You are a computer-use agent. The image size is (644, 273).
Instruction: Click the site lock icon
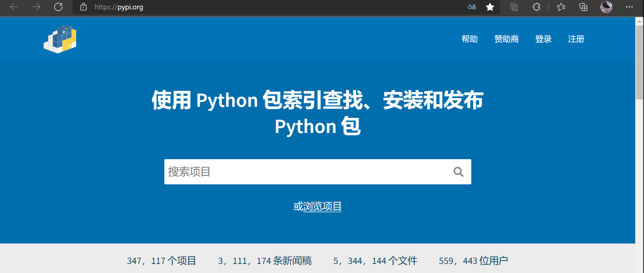84,7
